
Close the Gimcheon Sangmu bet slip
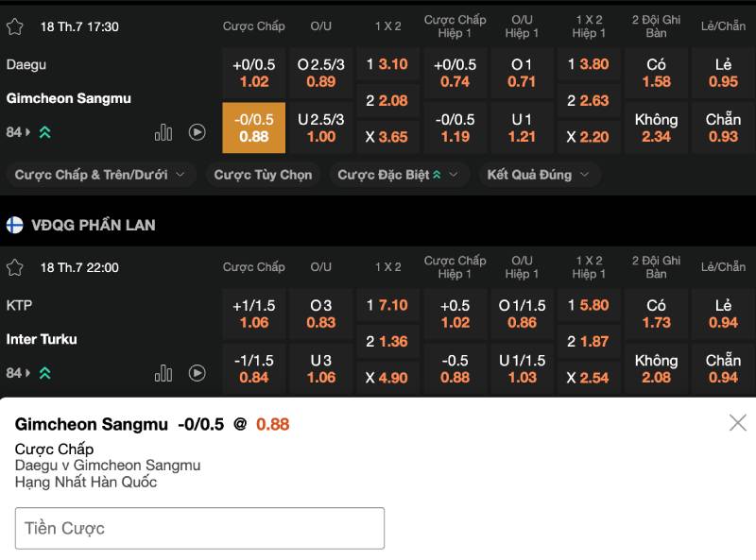[737, 422]
